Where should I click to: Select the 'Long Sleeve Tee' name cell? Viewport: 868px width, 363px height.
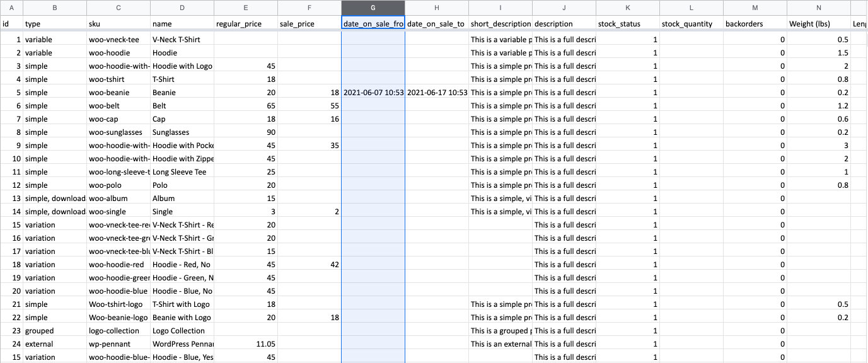[182, 172]
